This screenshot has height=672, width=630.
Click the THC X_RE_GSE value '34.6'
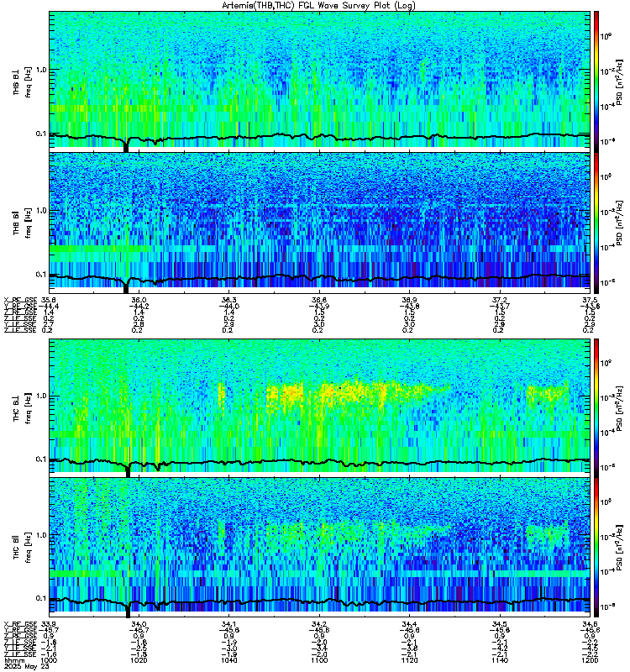tap(591, 624)
